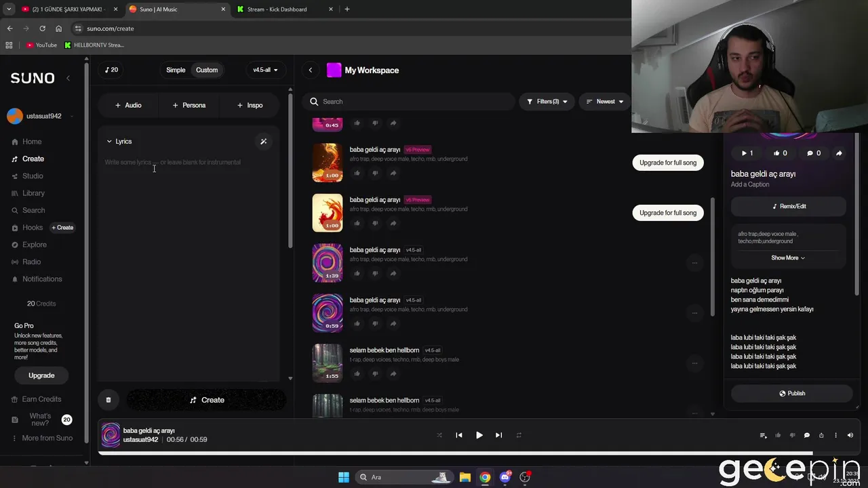
Task: Open more options for the 0:59 song
Action: pos(694,312)
